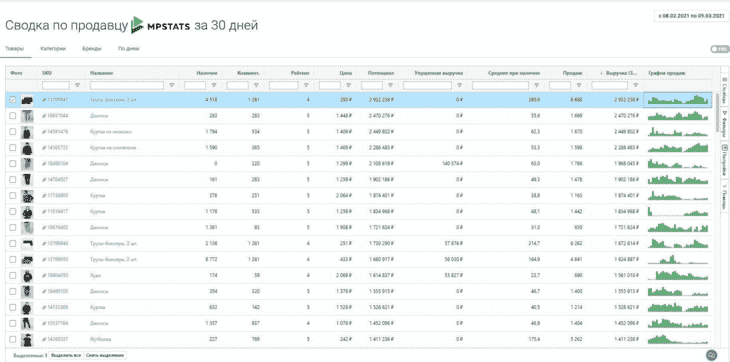The width and height of the screenshot is (730, 362).
Task: Uncheck the selected first row checkbox
Action: (x=13, y=100)
